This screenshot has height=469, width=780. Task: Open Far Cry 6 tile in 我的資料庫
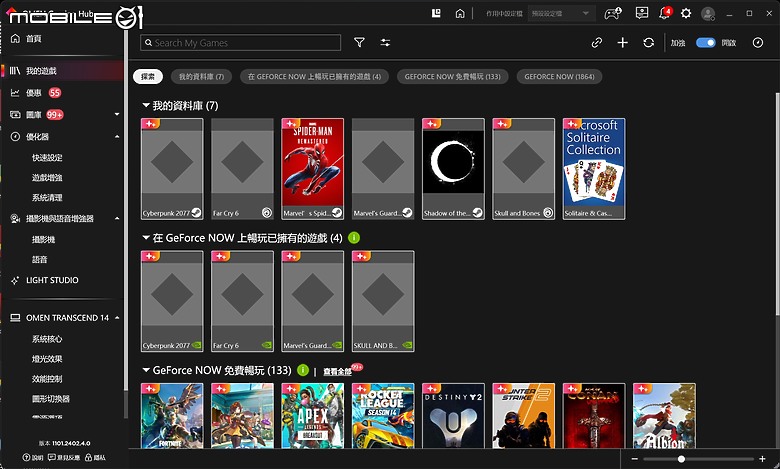click(242, 169)
